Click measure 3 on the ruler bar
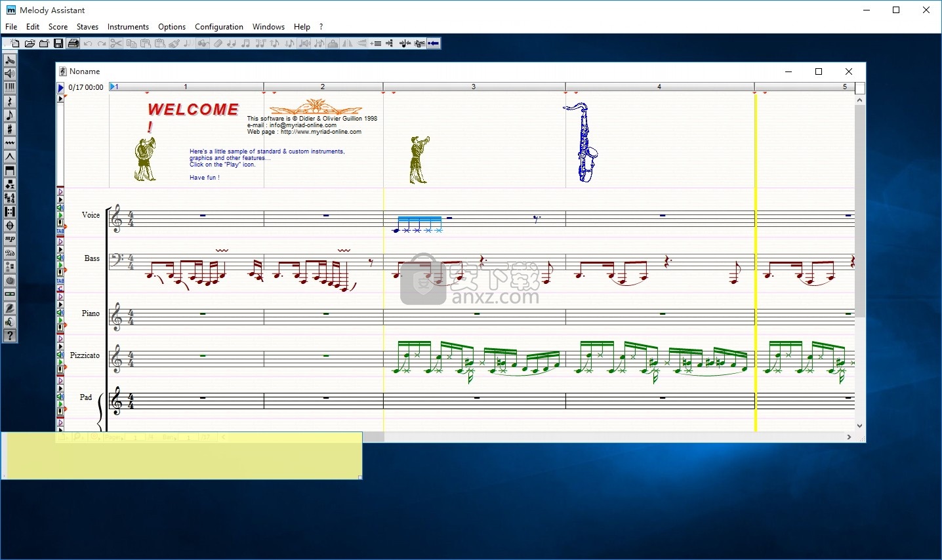Image resolution: width=942 pixels, height=560 pixels. 474,87
